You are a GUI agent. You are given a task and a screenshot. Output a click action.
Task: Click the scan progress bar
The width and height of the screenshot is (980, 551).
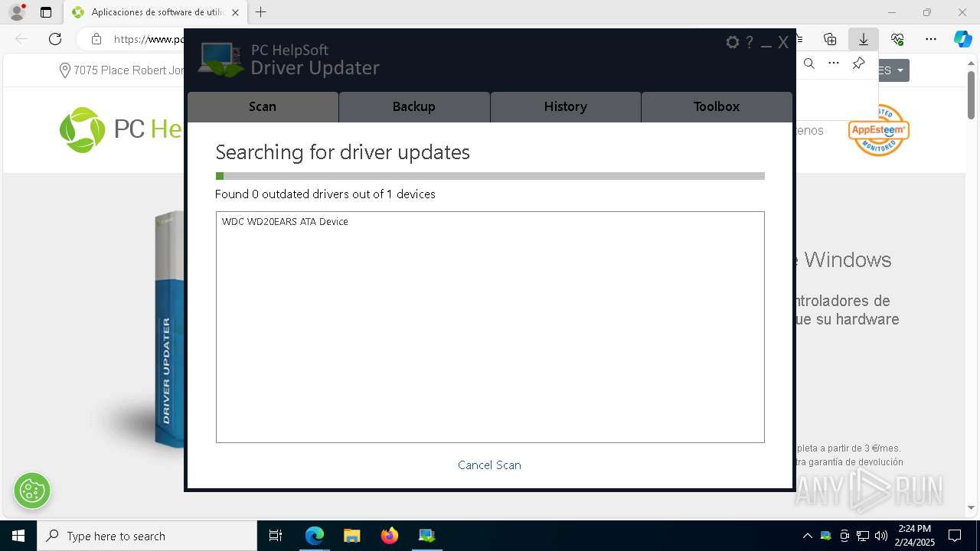(490, 176)
